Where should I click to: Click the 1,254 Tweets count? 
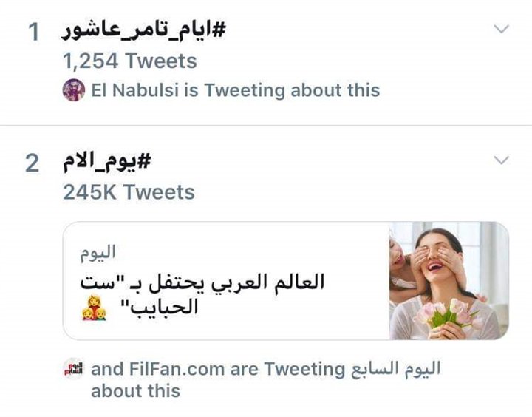pyautogui.click(x=130, y=61)
